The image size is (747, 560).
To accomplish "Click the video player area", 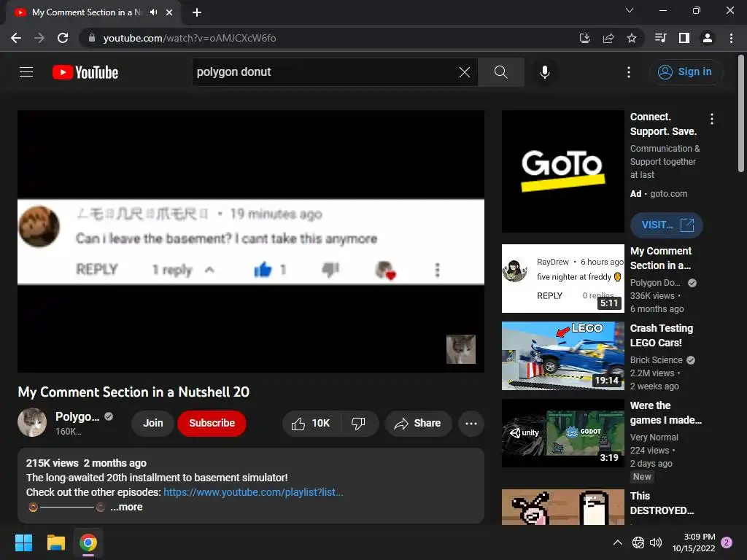I will pos(251,241).
